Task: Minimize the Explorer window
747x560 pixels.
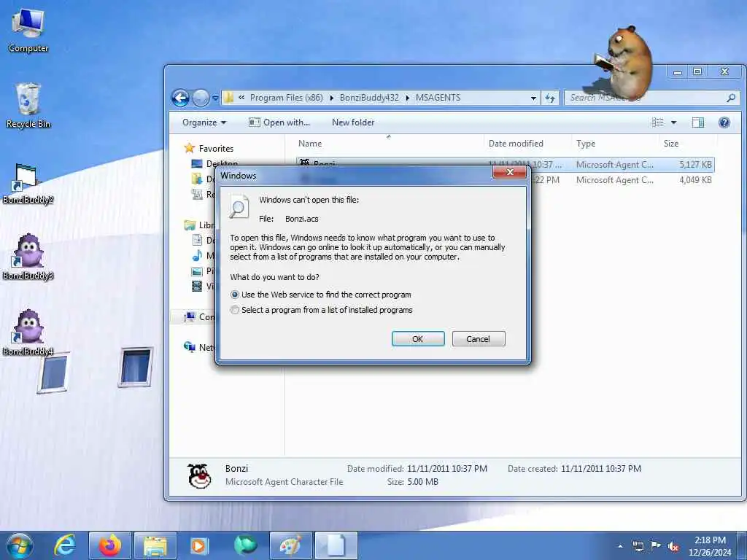Action: [x=678, y=72]
